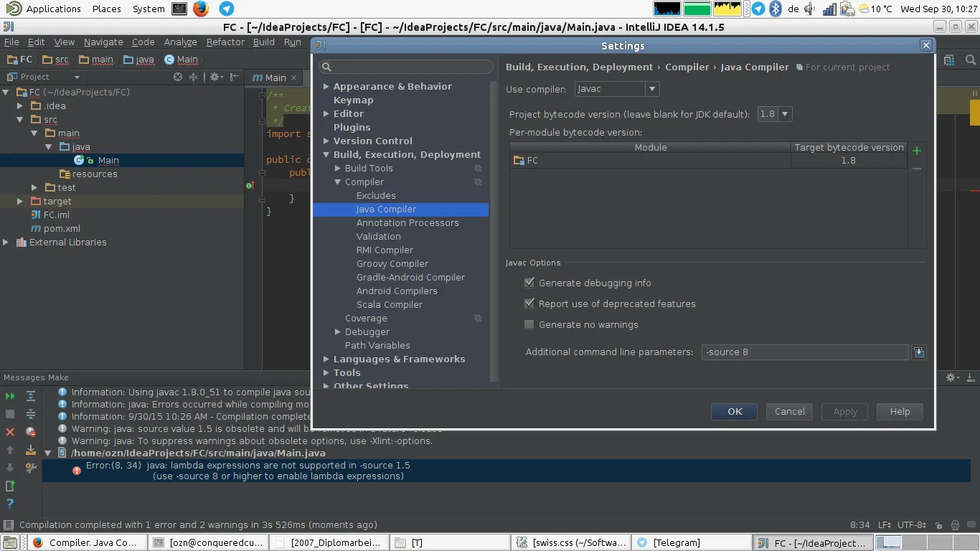Viewport: 980px width, 551px height.
Task: Click the autoscroll to source download-arrow icon
Action: click(x=31, y=450)
